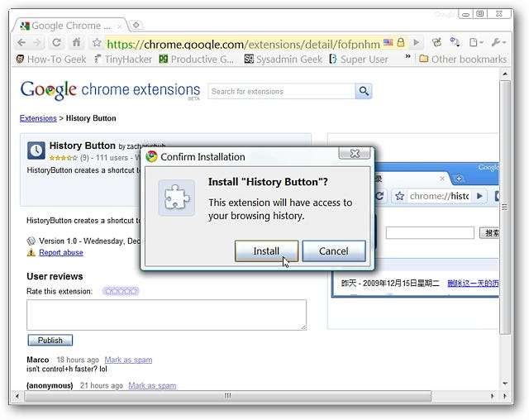529x420 pixels.
Task: Click the flag icon in the address bar
Action: [x=388, y=42]
